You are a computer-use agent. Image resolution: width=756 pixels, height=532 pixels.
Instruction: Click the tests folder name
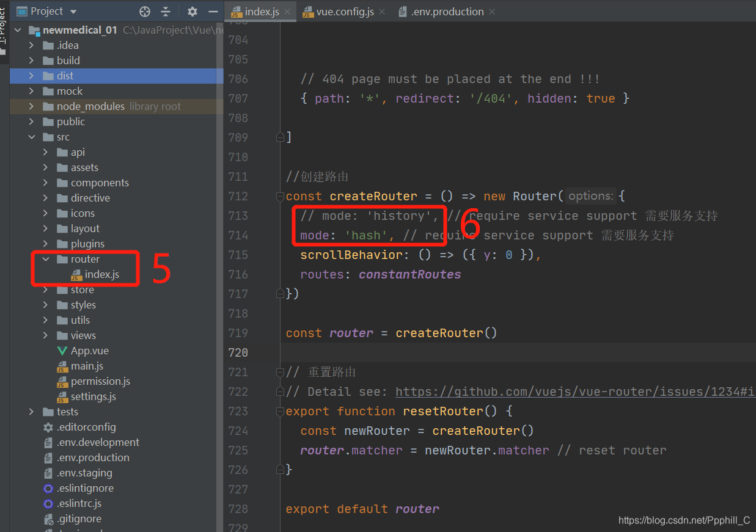[x=68, y=412]
